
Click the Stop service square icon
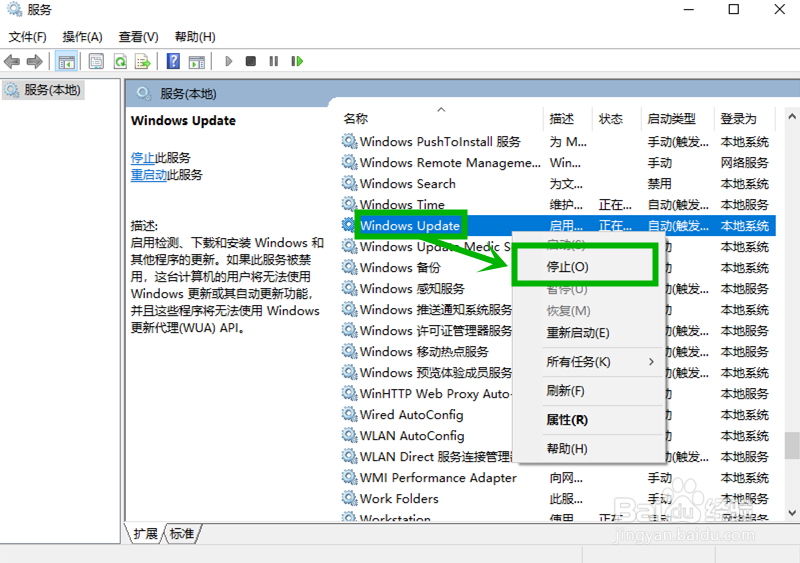[x=251, y=61]
